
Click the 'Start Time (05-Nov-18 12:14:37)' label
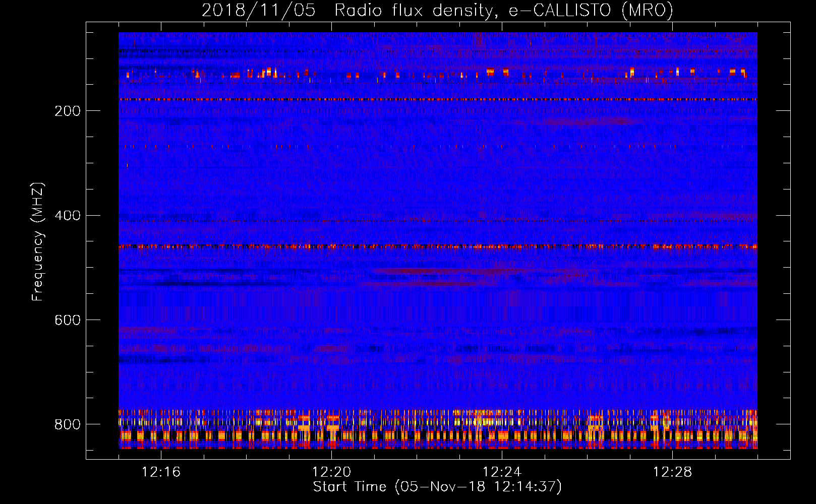[x=437, y=487]
